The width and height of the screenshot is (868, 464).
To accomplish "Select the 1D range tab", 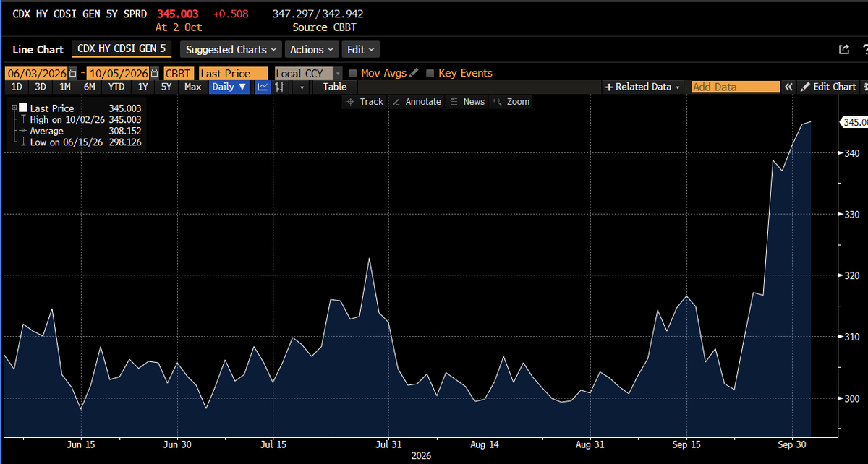I will tap(17, 87).
